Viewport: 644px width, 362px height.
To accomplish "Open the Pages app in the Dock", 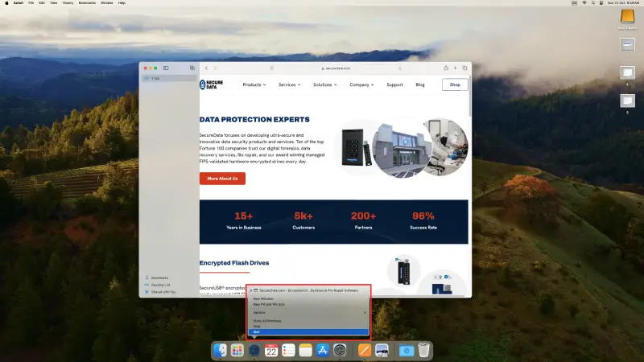I will click(x=365, y=351).
